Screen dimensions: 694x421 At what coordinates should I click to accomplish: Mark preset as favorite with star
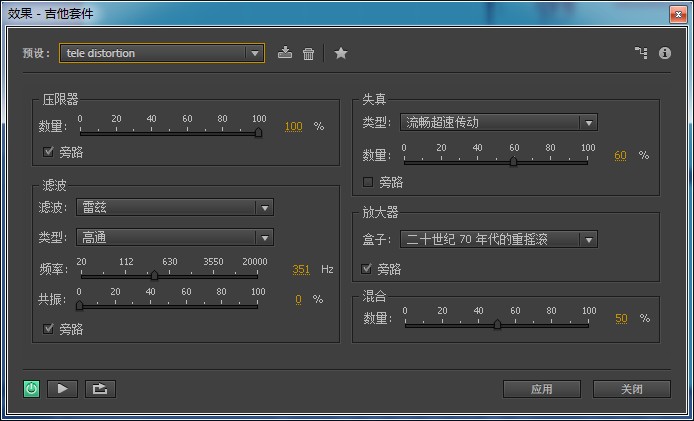click(x=340, y=53)
